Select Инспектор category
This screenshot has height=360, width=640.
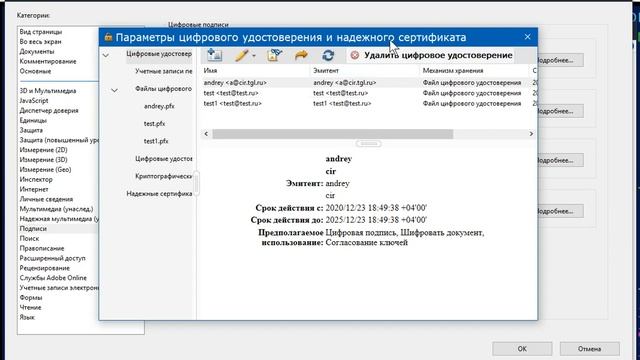point(36,179)
